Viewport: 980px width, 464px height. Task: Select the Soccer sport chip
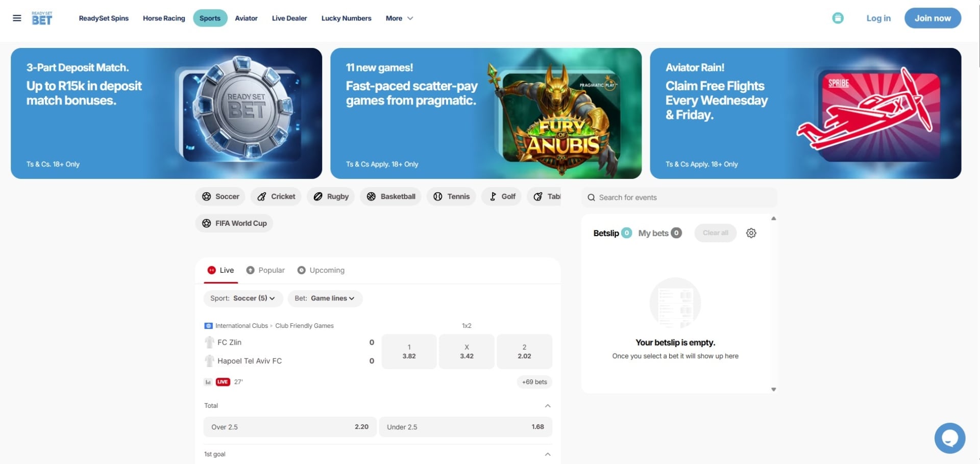click(220, 196)
